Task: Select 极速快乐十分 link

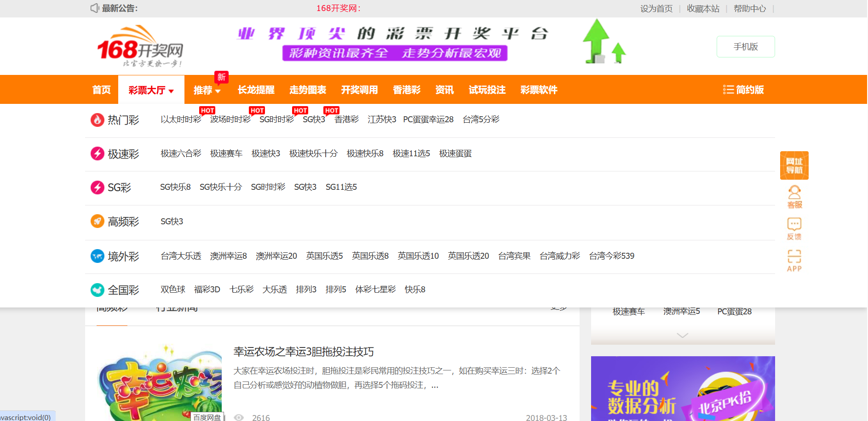Action: (x=313, y=154)
